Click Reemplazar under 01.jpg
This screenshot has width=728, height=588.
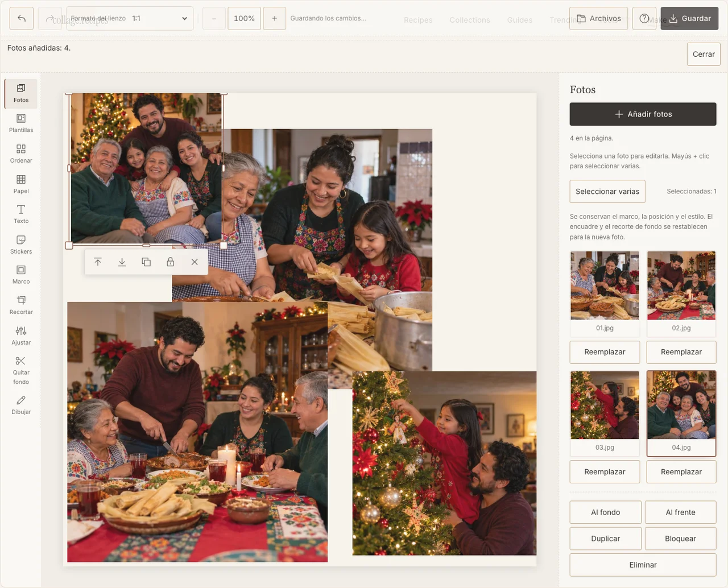605,352
